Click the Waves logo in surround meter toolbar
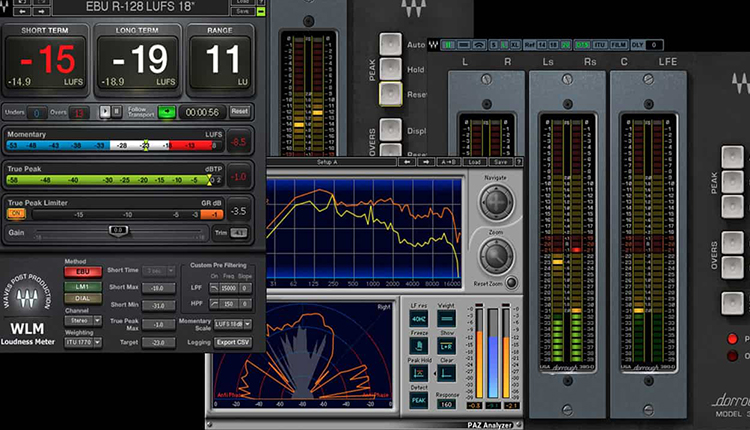The width and height of the screenshot is (750, 430). point(433,44)
